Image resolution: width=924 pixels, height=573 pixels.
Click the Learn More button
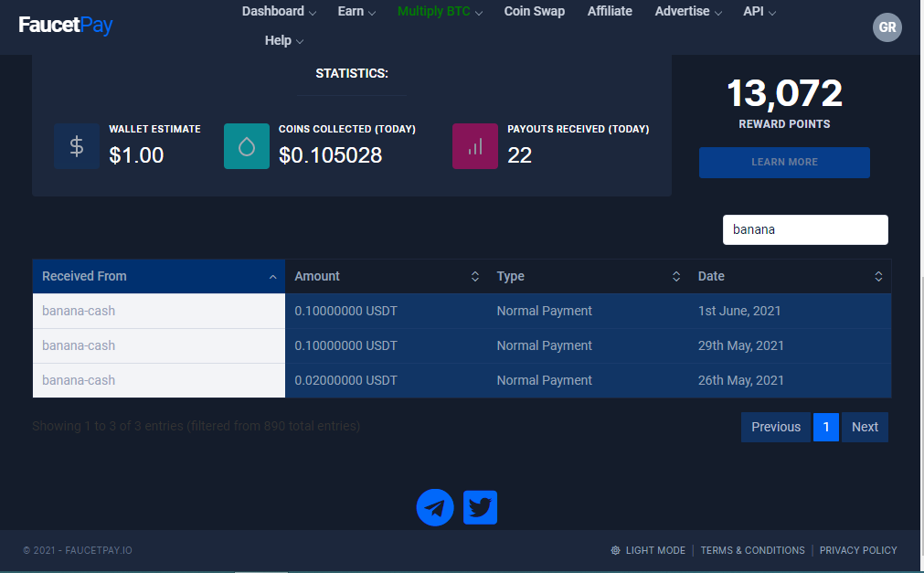point(784,162)
